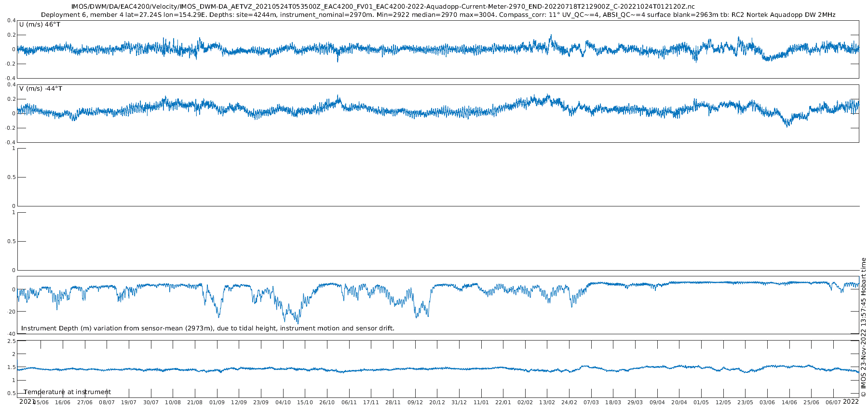Click the '23/09' date tick label
868x410 pixels.
[x=261, y=402]
